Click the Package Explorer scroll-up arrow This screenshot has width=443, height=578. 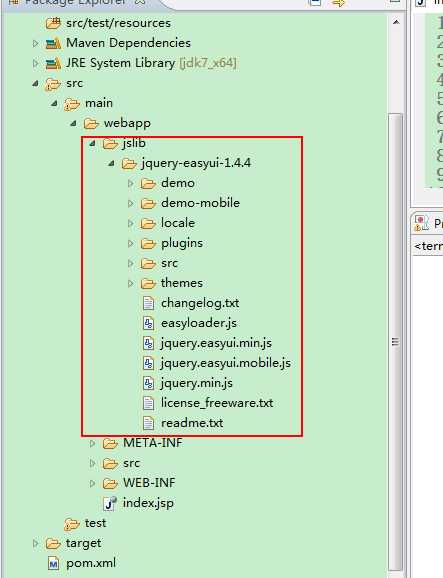396,23
